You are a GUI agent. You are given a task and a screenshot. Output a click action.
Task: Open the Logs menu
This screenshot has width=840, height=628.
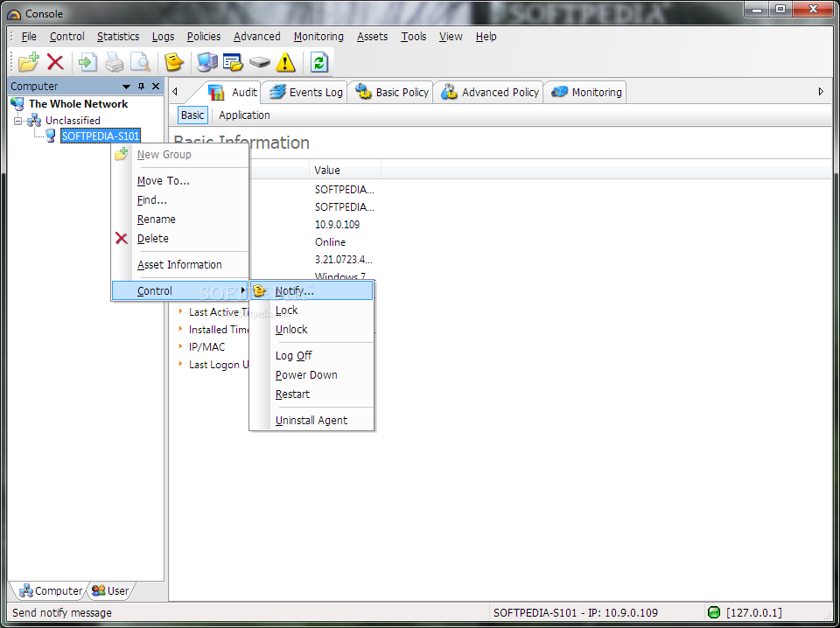point(163,37)
